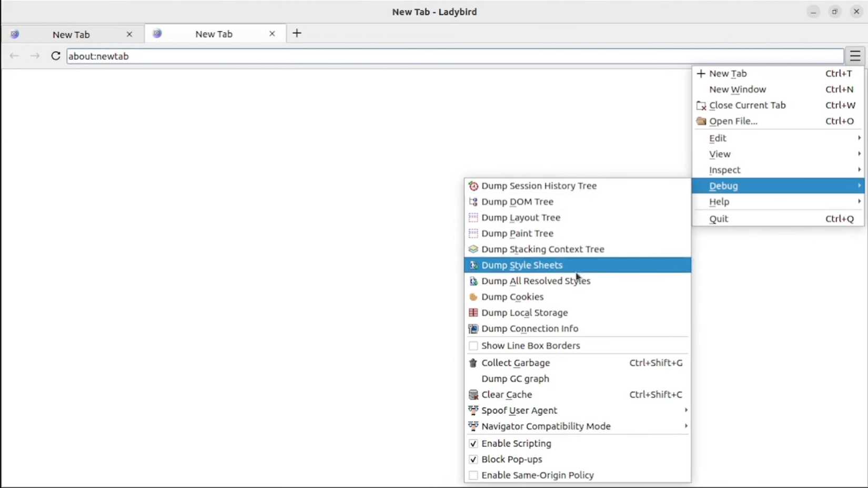Select New Window from the menu

point(778,89)
